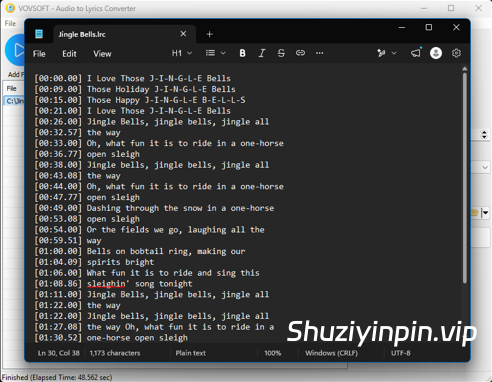Toggle italic formatting in Notepad
492x382 pixels.
point(262,53)
